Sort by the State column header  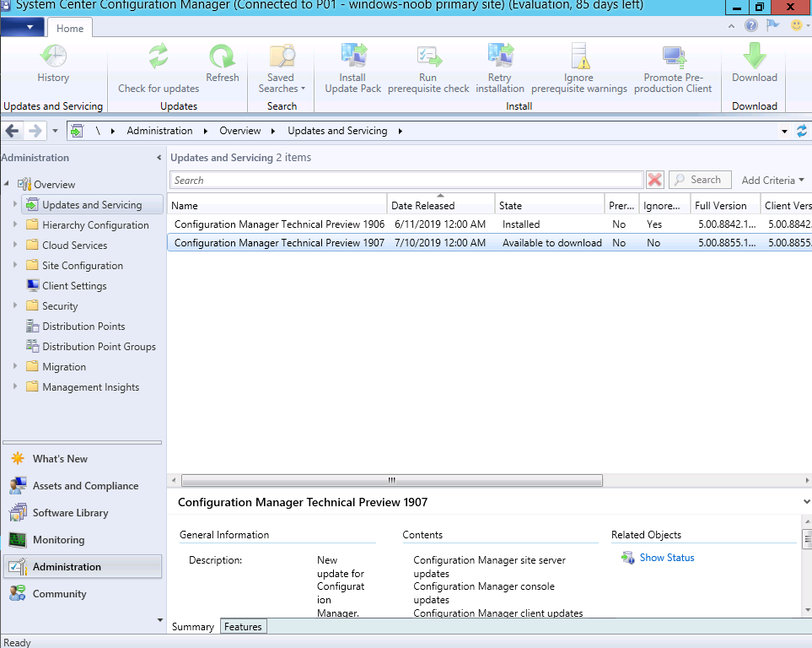[550, 205]
